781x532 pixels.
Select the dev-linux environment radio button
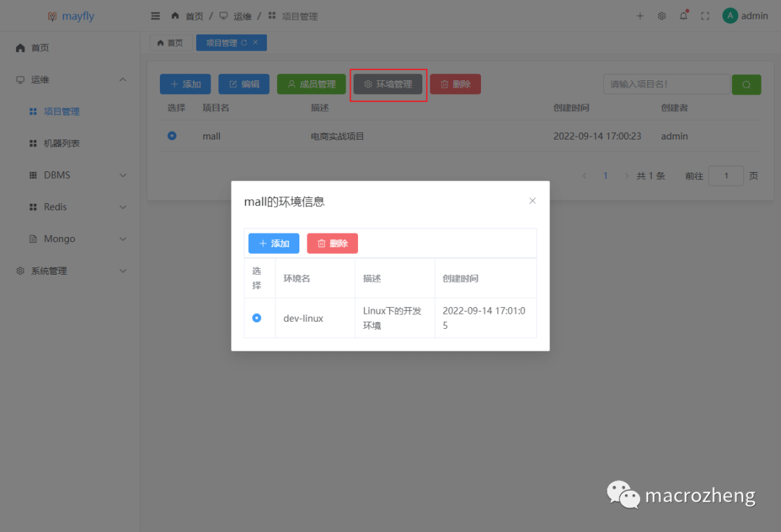tap(257, 318)
